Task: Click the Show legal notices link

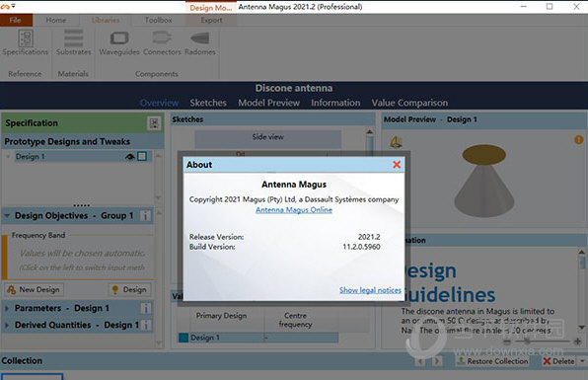Action: (370, 290)
